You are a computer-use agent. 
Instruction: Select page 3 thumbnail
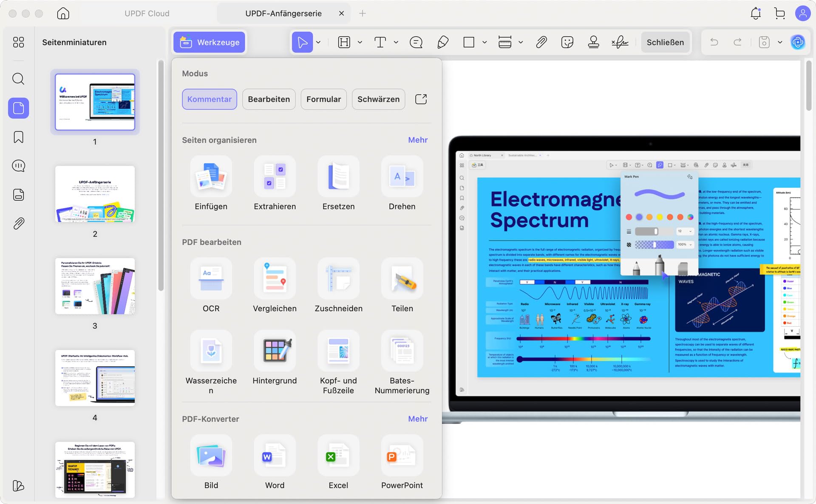click(95, 286)
